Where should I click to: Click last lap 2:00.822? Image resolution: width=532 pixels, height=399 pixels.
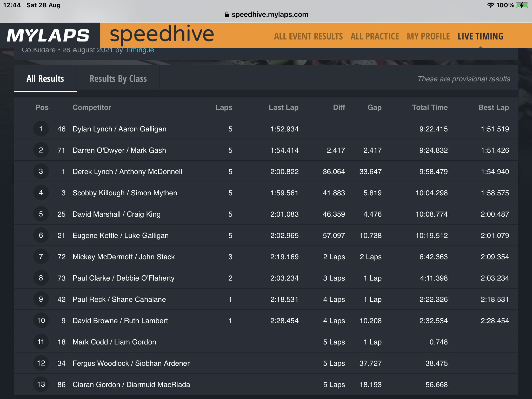(x=284, y=172)
